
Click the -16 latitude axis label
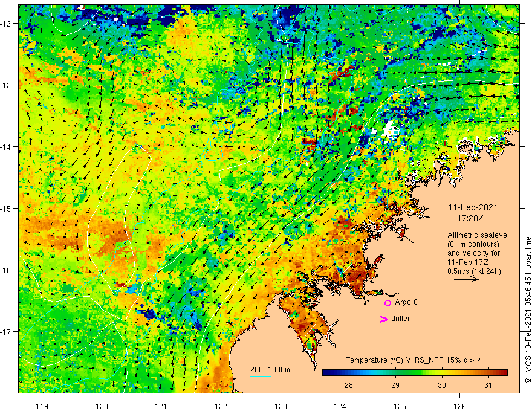tap(7, 270)
